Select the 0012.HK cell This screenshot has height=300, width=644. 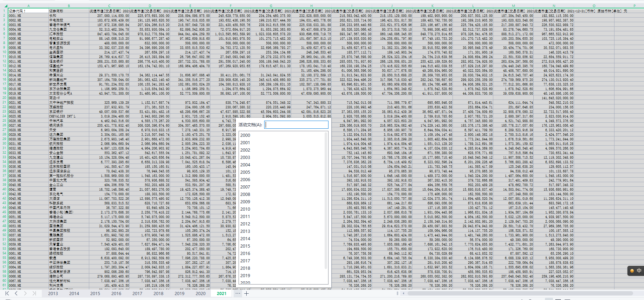coord(28,66)
